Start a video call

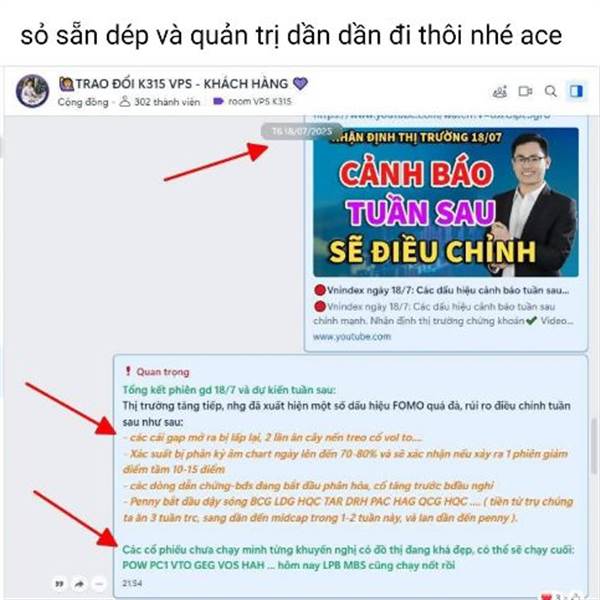(525, 91)
